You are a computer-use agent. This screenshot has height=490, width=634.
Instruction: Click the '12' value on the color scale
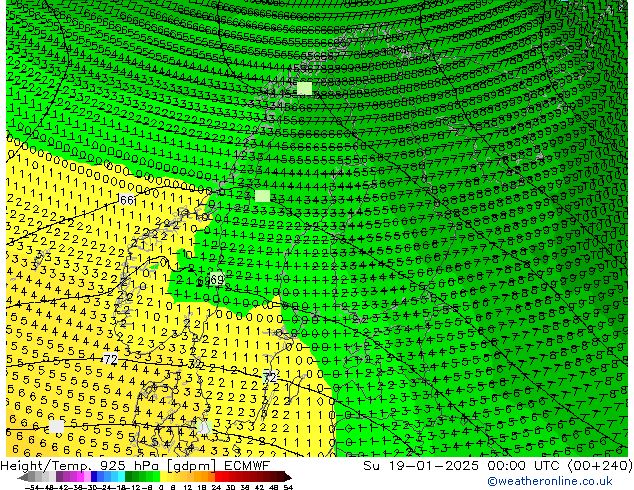[x=187, y=487]
